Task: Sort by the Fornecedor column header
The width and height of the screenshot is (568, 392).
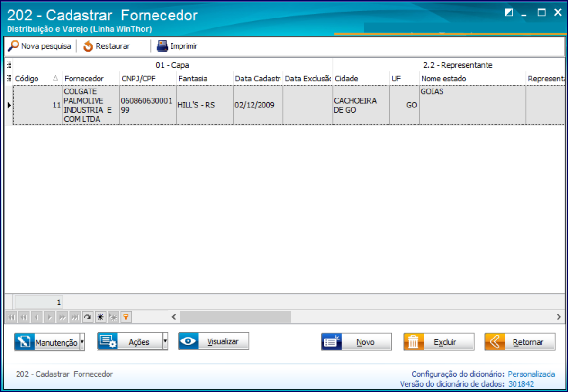Action: [91, 79]
